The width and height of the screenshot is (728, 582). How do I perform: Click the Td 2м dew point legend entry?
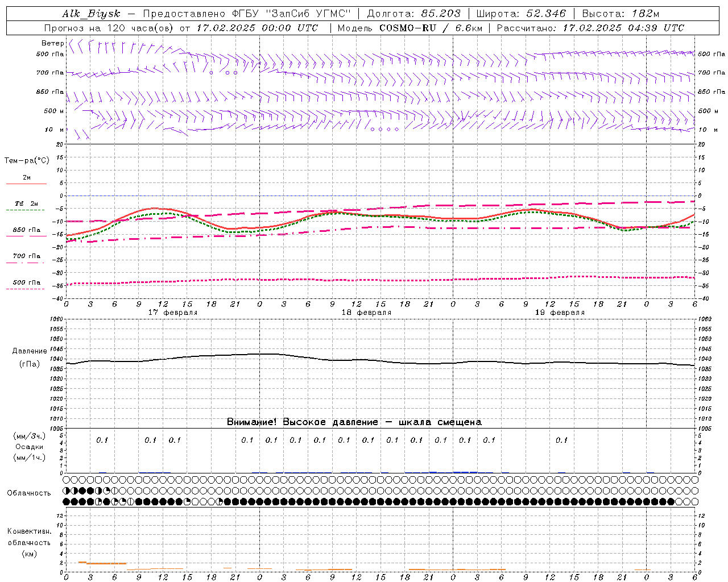coord(26,203)
